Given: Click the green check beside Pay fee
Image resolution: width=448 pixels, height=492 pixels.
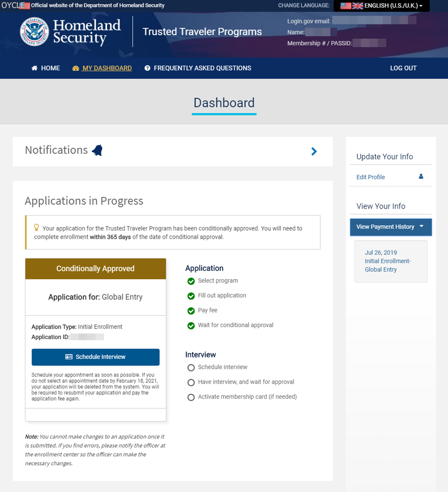Looking at the screenshot, I should pos(191,311).
